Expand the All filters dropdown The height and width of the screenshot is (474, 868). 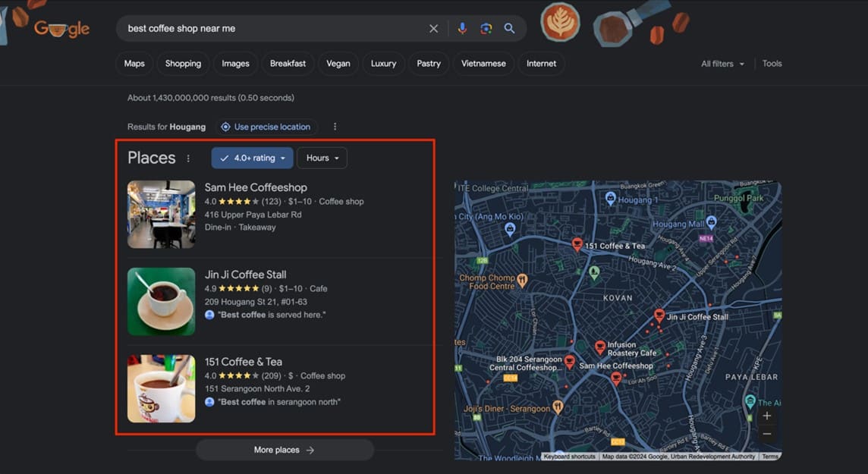coord(722,64)
